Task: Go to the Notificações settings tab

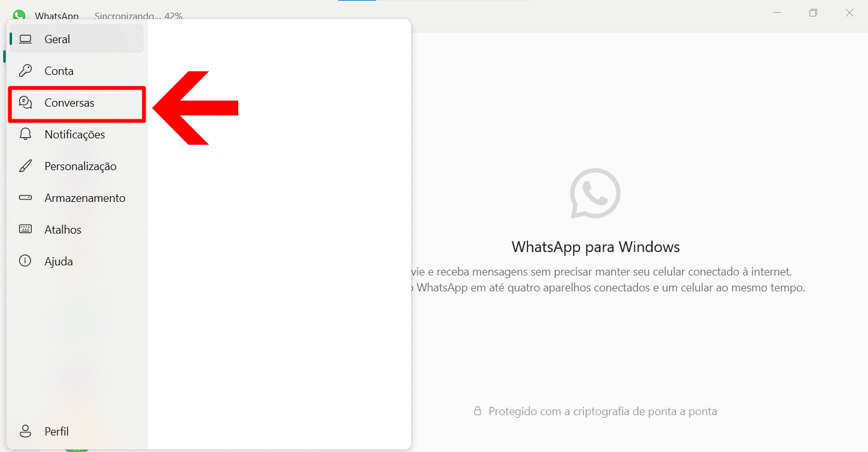Action: tap(76, 135)
